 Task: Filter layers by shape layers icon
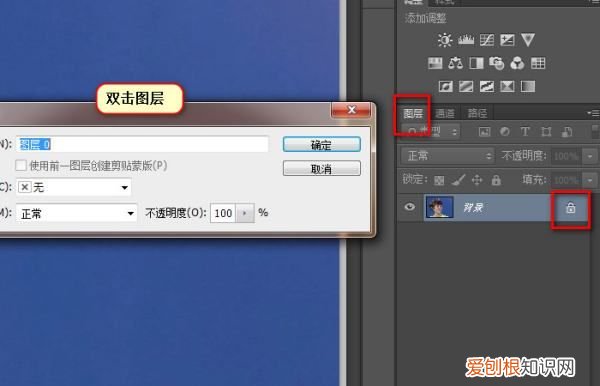[x=546, y=132]
